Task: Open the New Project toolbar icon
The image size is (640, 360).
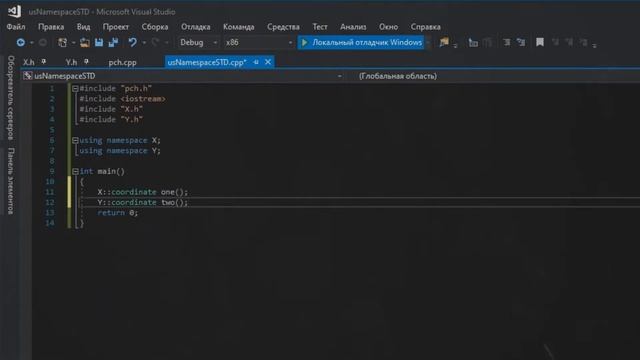Action: (x=62, y=42)
